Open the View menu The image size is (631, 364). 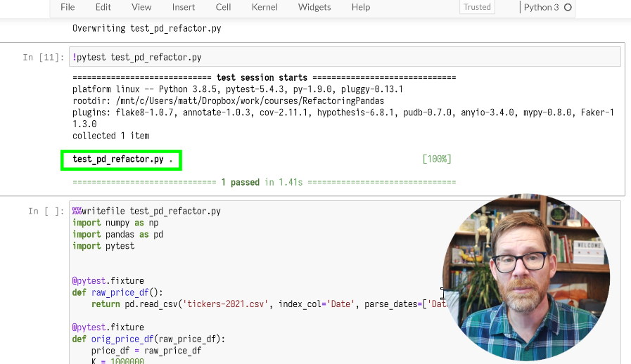[141, 7]
